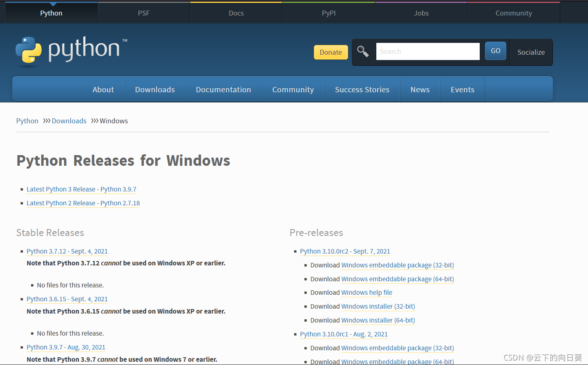Download 3.10.0rc2 Windows embeddable package (32-bit)
This screenshot has width=588, height=365.
click(x=398, y=265)
